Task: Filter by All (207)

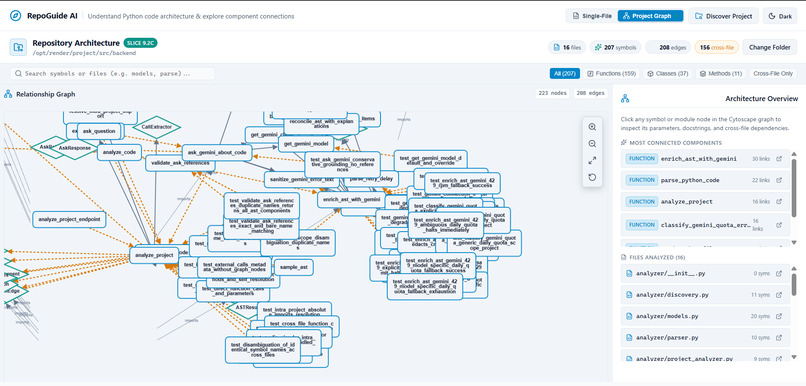Action: click(x=564, y=73)
